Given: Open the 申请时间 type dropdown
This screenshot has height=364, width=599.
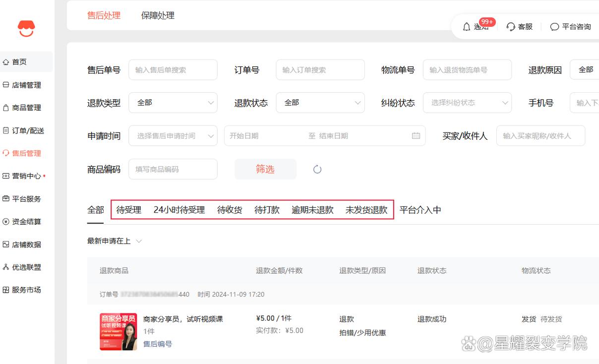Looking at the screenshot, I should [173, 136].
